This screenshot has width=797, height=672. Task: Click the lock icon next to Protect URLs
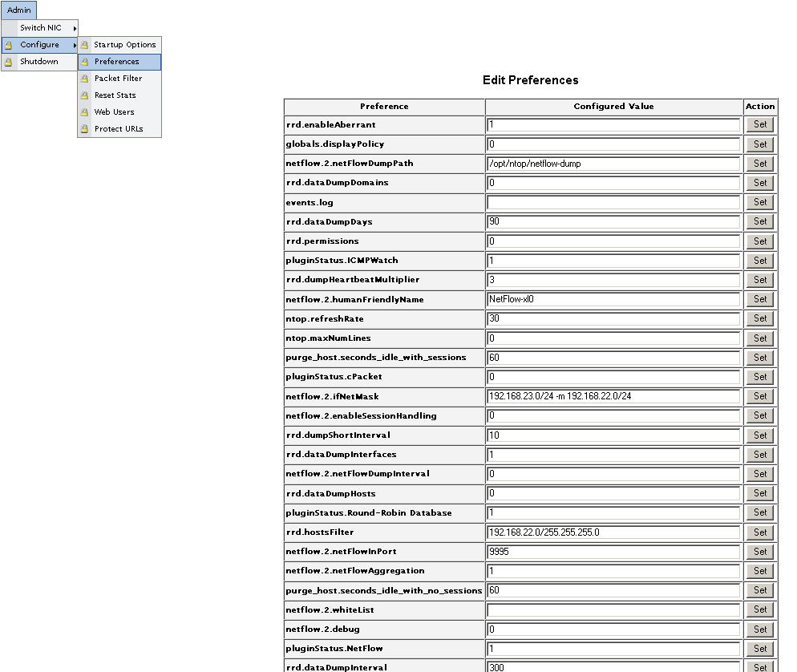click(x=84, y=129)
